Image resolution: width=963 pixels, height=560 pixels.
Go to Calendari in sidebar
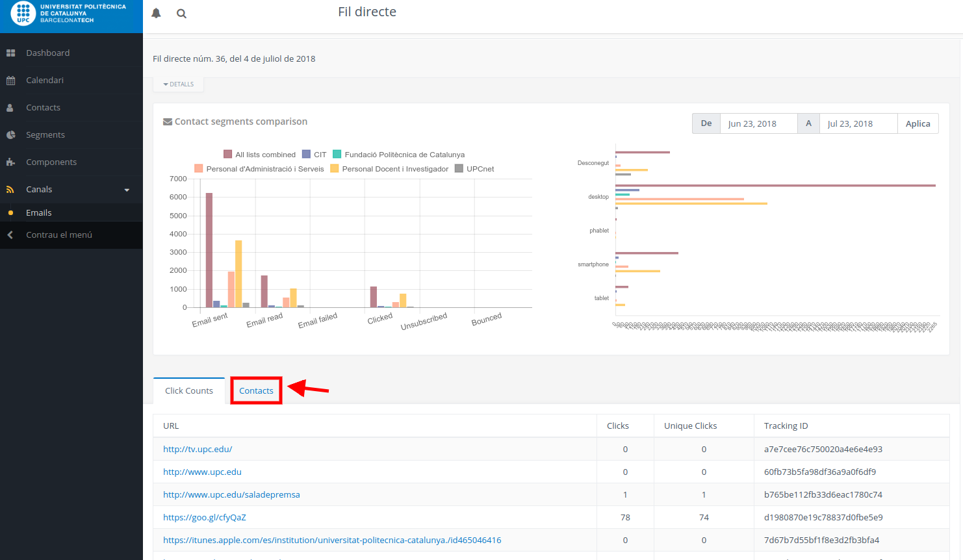[45, 80]
